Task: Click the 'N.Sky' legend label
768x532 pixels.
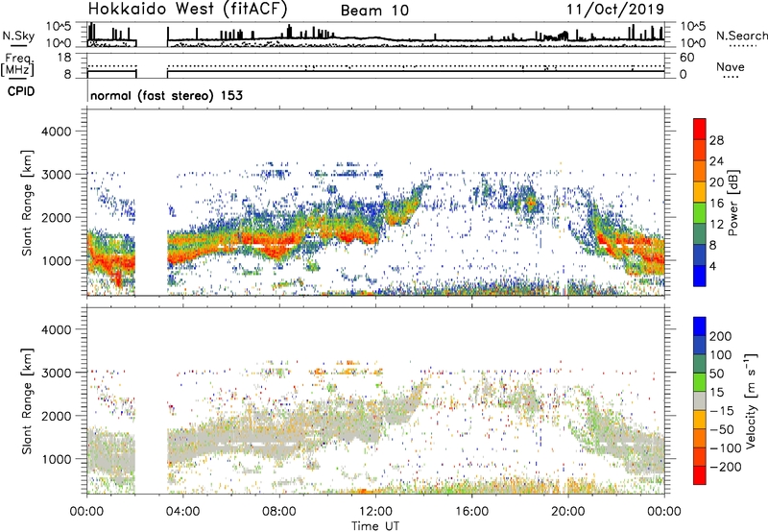Action: (18, 36)
